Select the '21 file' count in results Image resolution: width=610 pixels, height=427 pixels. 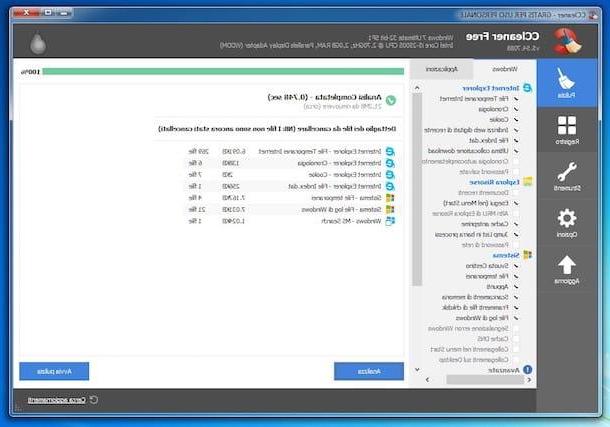197,210
